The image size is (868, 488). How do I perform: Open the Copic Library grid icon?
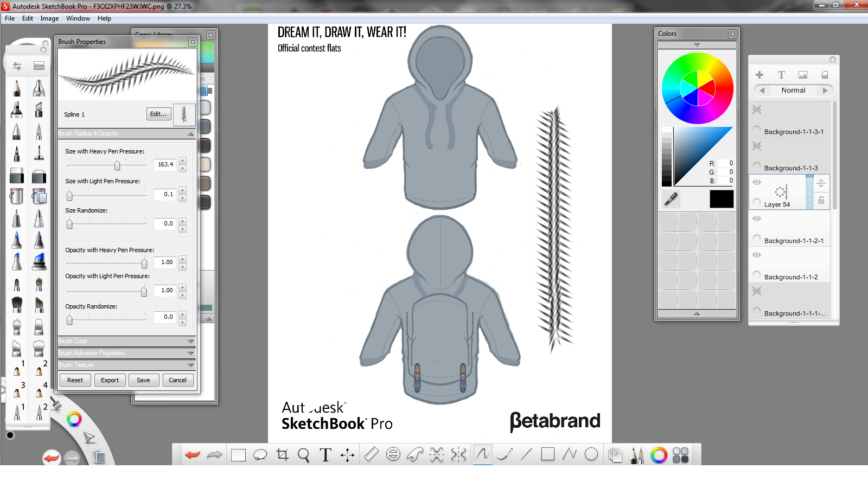680,455
